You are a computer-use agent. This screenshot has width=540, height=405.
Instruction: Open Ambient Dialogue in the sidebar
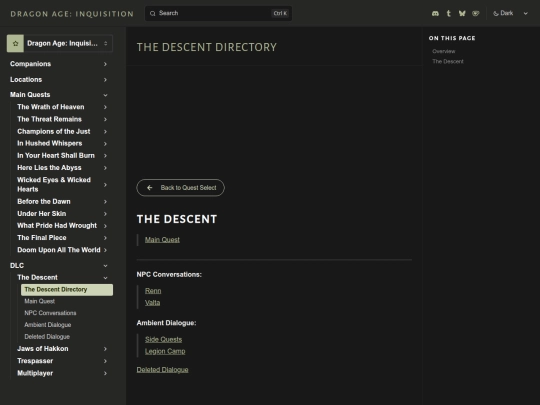point(48,325)
